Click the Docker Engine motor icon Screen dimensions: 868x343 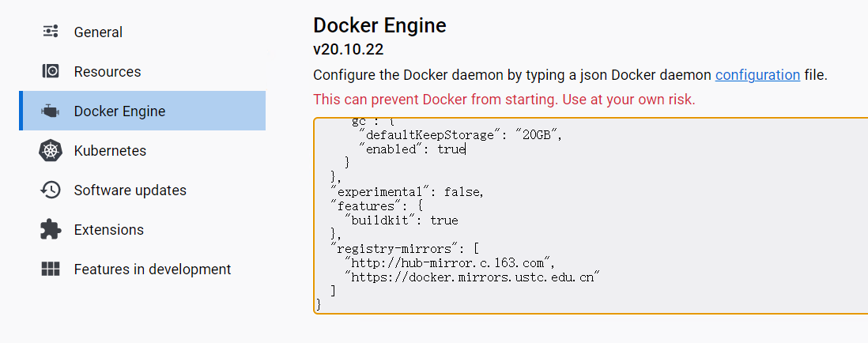pos(51,111)
